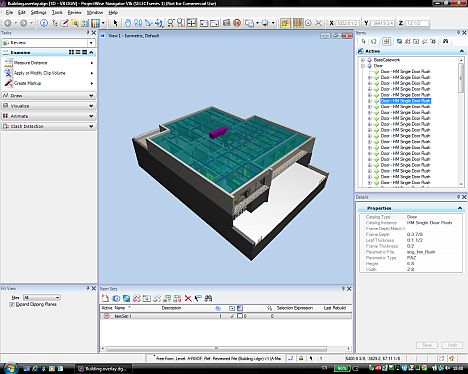Select the element selection arrow tool
The height and width of the screenshot is (374, 468).
click(115, 23)
